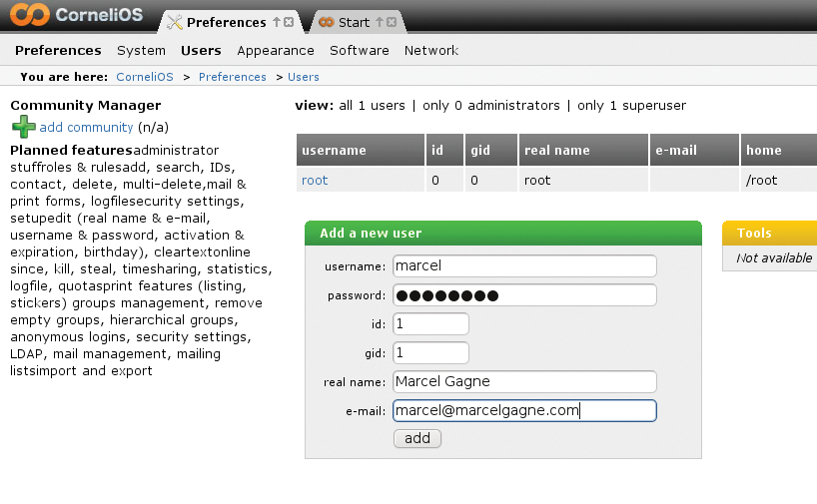Switch to the Start tab
The height and width of the screenshot is (504, 817).
[354, 22]
